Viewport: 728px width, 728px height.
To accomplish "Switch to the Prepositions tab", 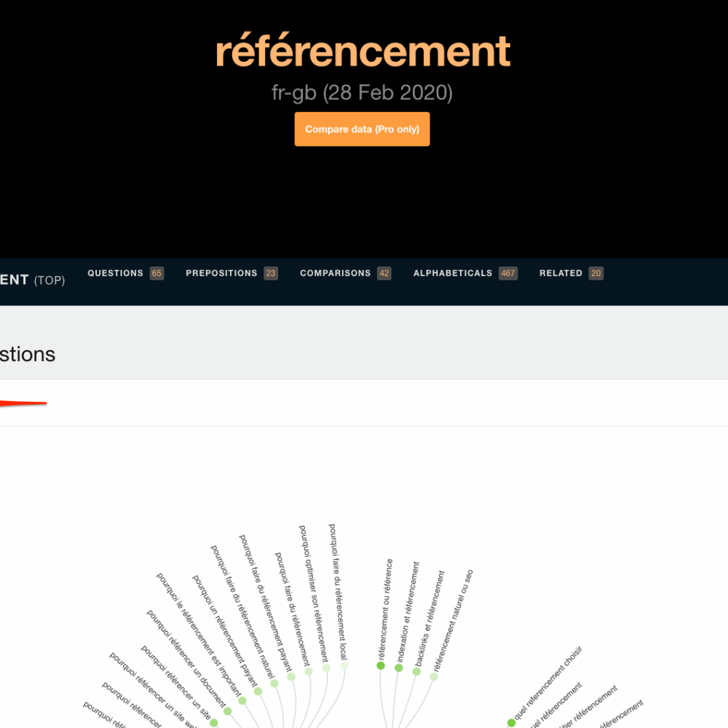I will click(221, 274).
